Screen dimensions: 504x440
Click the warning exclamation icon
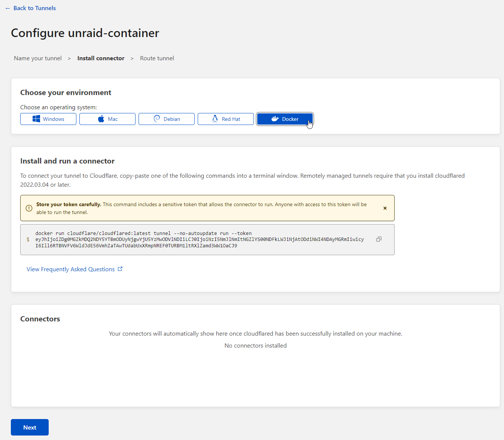click(x=29, y=208)
